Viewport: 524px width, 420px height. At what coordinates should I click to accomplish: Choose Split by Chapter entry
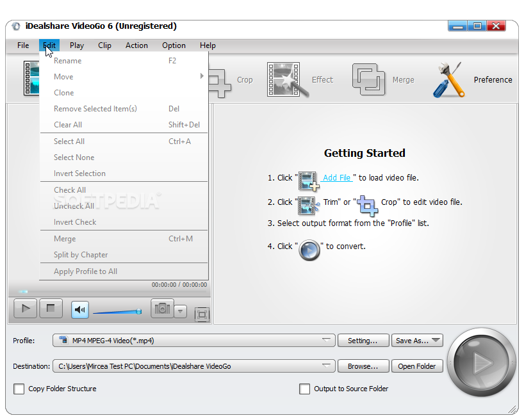tap(124, 255)
